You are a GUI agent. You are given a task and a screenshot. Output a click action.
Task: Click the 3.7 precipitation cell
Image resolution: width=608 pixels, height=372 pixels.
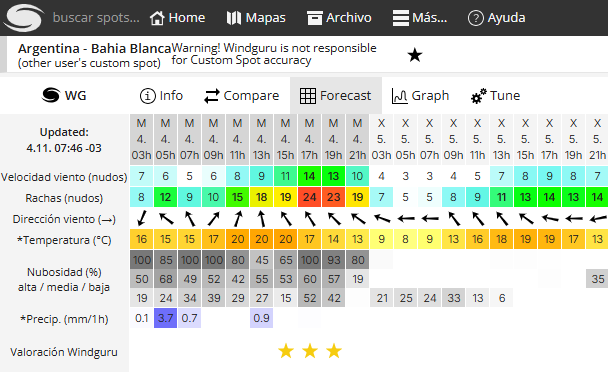[166, 318]
